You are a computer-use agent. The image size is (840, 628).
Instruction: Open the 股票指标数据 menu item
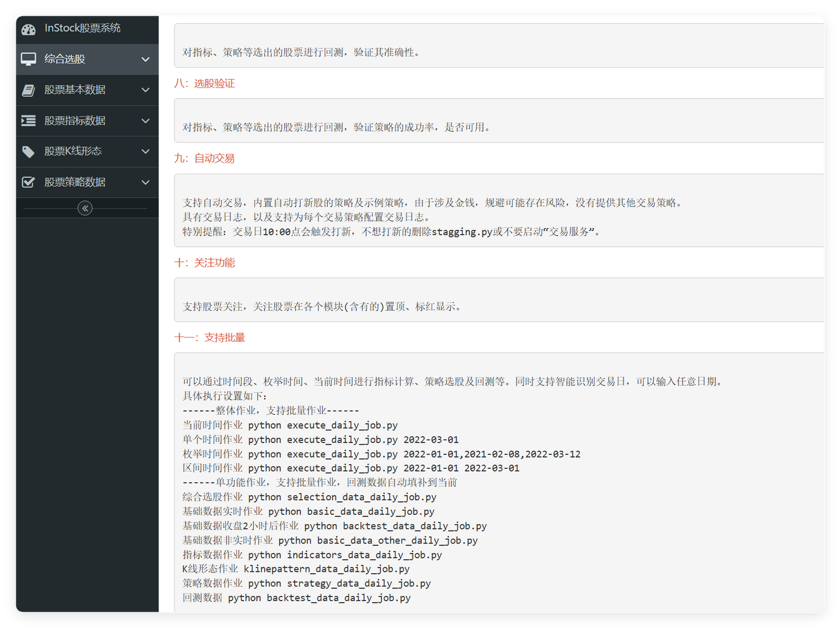[87, 121]
